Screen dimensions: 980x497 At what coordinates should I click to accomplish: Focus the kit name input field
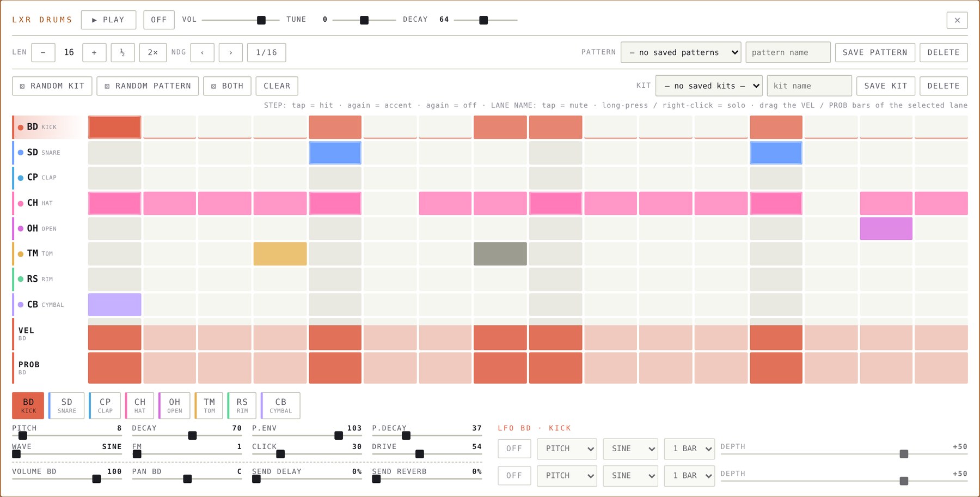(x=809, y=86)
